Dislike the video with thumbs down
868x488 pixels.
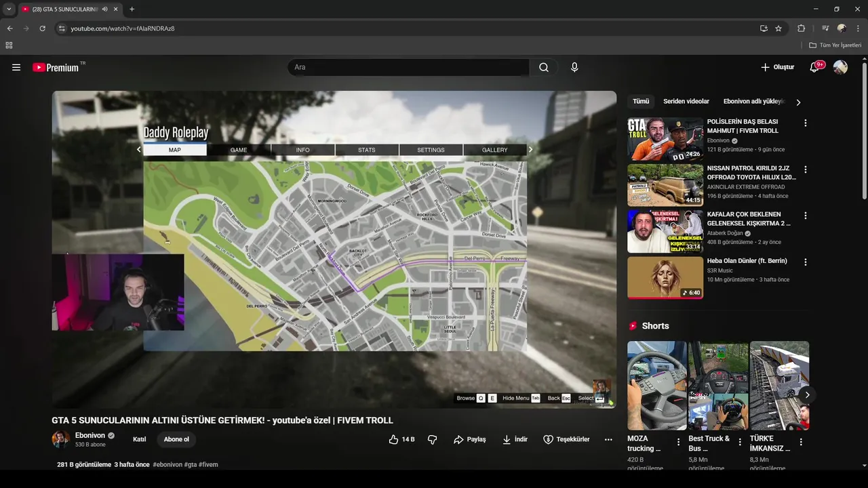[432, 439]
